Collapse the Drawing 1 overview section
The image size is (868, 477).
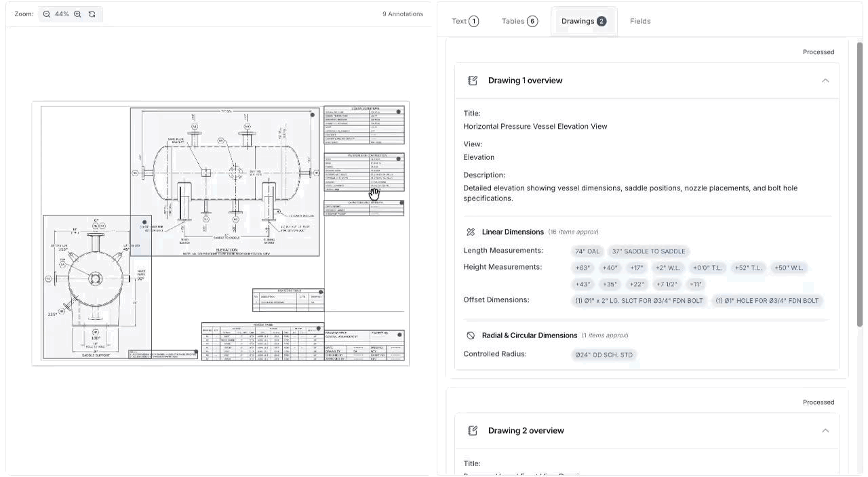point(825,81)
